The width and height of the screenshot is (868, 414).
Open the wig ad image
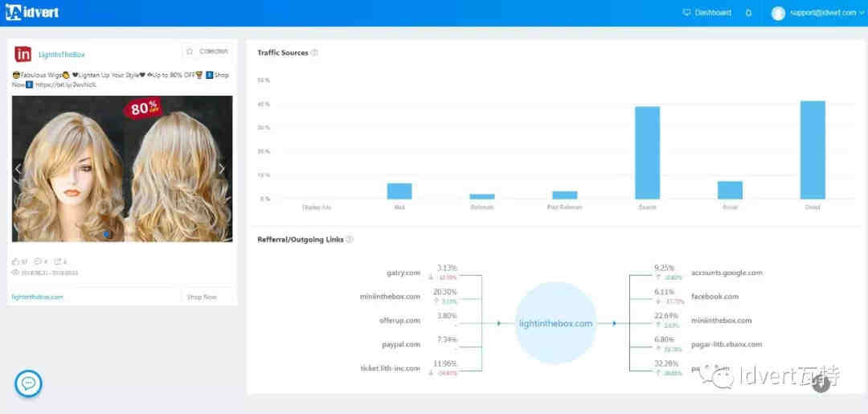122,169
